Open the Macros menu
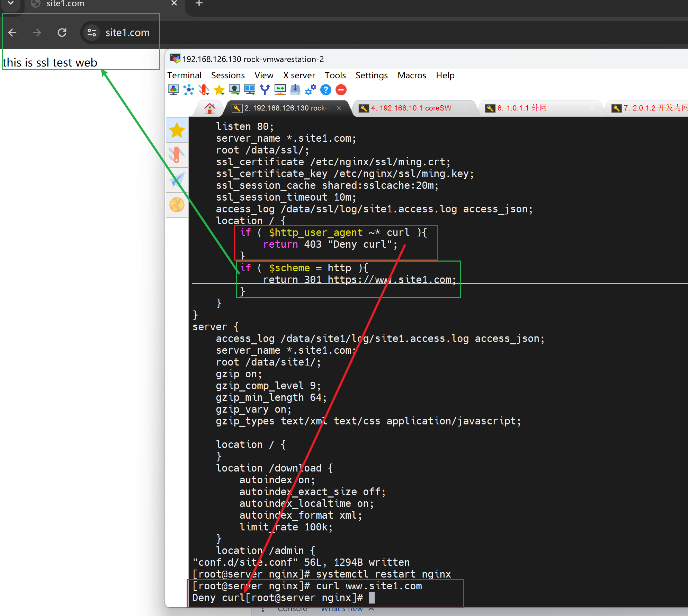The width and height of the screenshot is (688, 616). [411, 75]
